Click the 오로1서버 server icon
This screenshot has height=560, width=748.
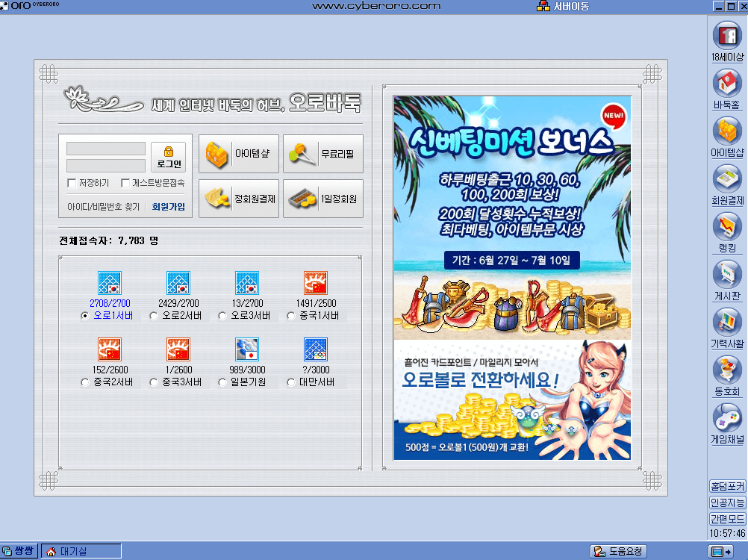[x=110, y=283]
